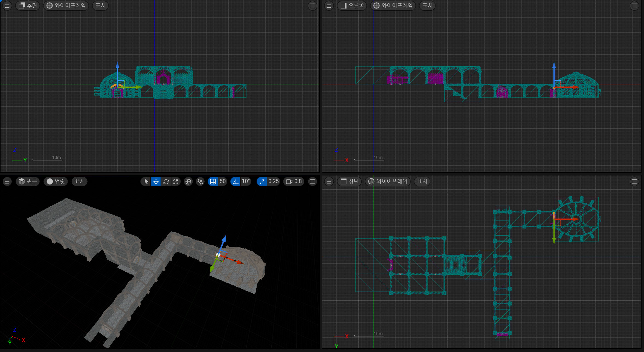Switch to the rotate tool
The image size is (644, 352).
(x=166, y=181)
